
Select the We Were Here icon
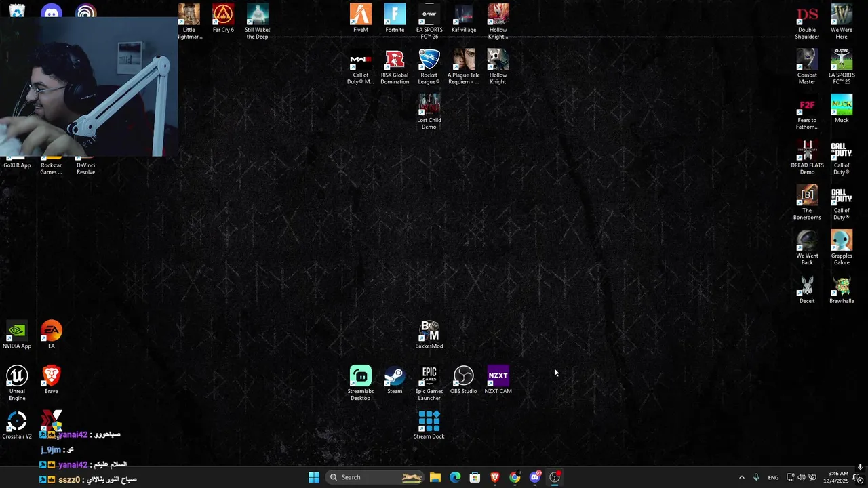842,21
